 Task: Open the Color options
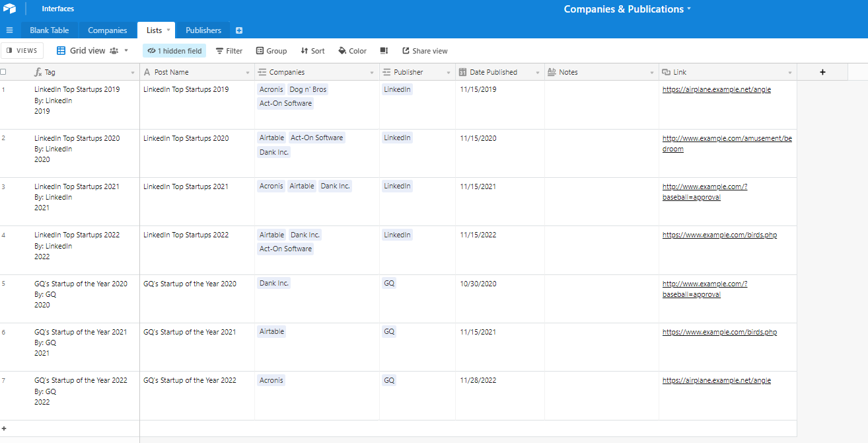pyautogui.click(x=352, y=51)
